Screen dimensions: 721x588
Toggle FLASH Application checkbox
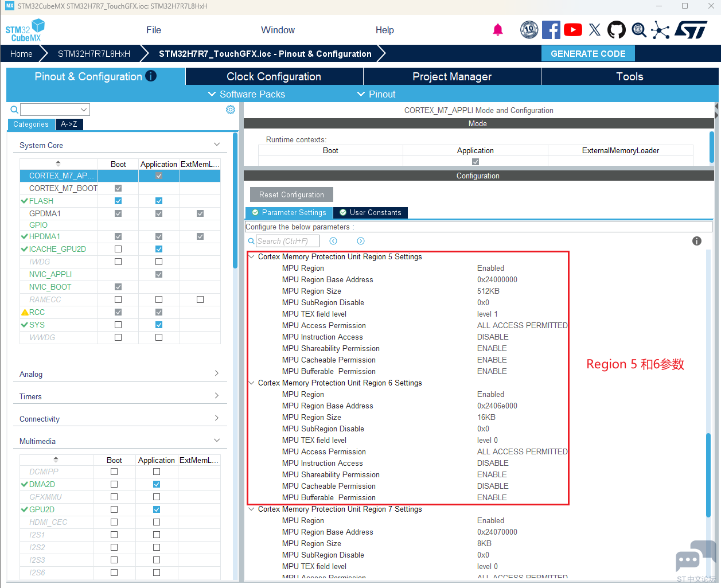point(159,201)
